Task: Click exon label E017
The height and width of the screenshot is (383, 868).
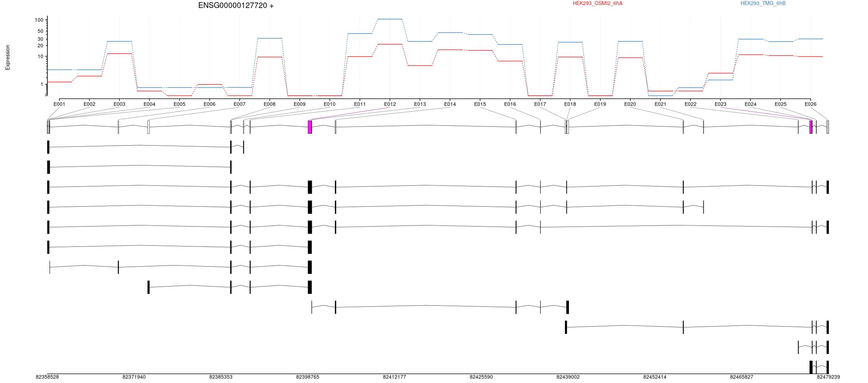Action: [540, 104]
